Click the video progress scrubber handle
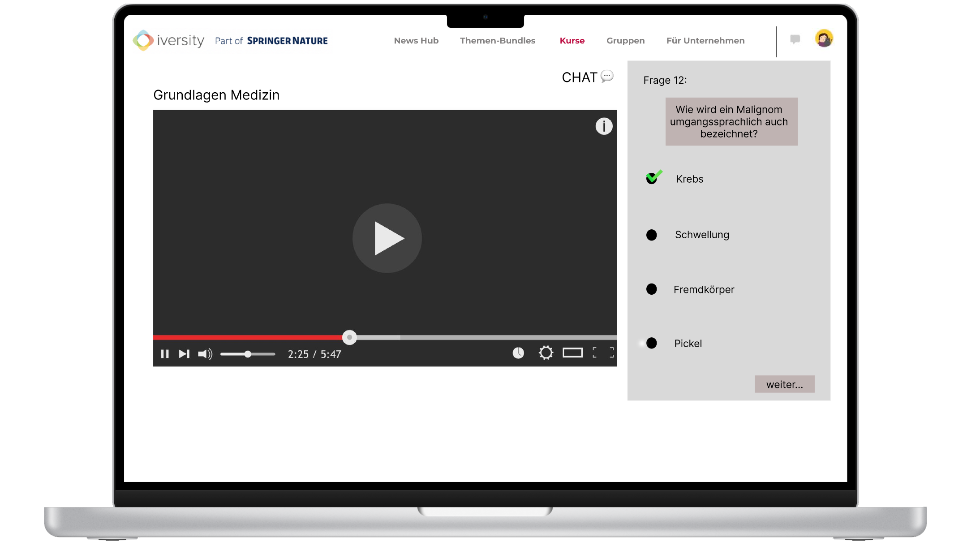 [349, 337]
